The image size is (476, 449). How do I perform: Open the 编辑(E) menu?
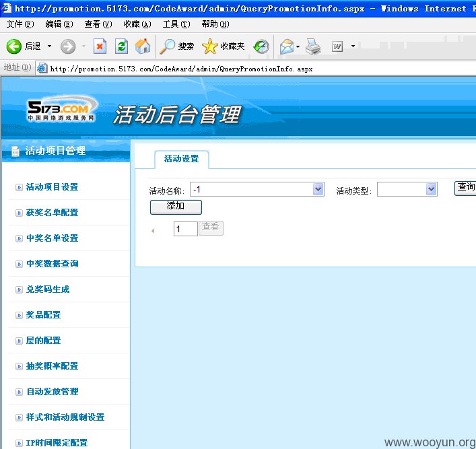[59, 24]
